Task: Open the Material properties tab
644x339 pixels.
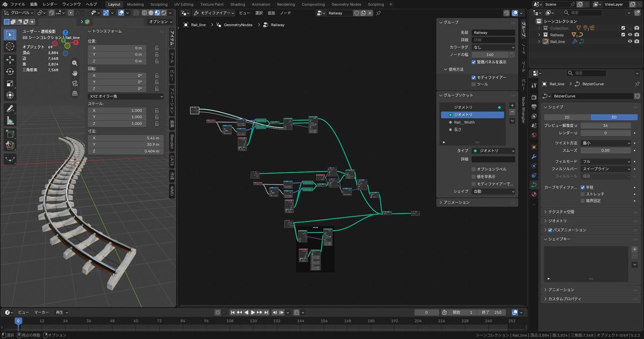Action: pyautogui.click(x=533, y=194)
